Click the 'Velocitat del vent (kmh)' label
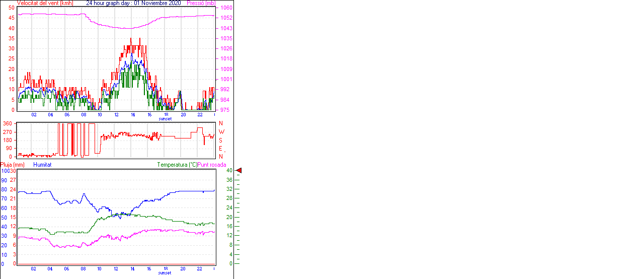The image size is (644, 279). pyautogui.click(x=45, y=3)
